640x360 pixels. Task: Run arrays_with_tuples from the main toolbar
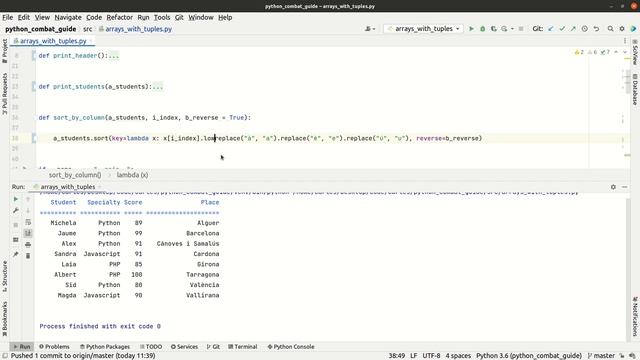pos(471,29)
